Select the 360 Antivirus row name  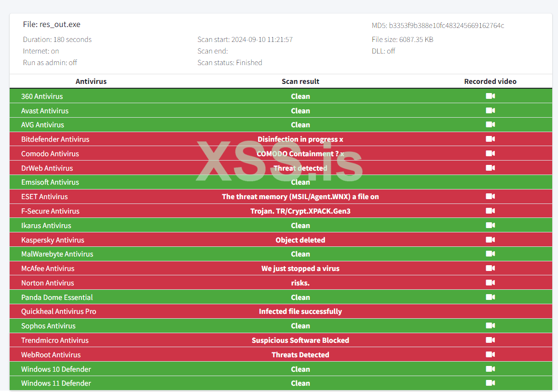(42, 96)
